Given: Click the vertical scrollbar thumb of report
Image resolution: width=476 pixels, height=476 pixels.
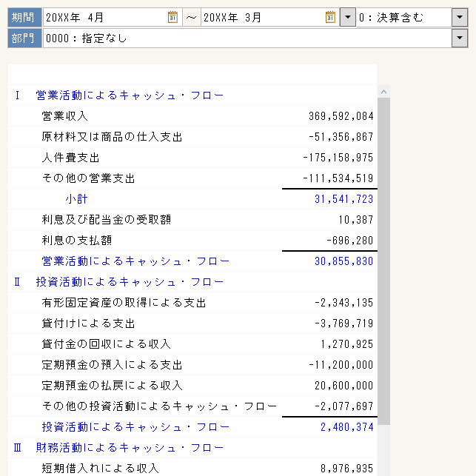Looking at the screenshot, I should pyautogui.click(x=383, y=261).
